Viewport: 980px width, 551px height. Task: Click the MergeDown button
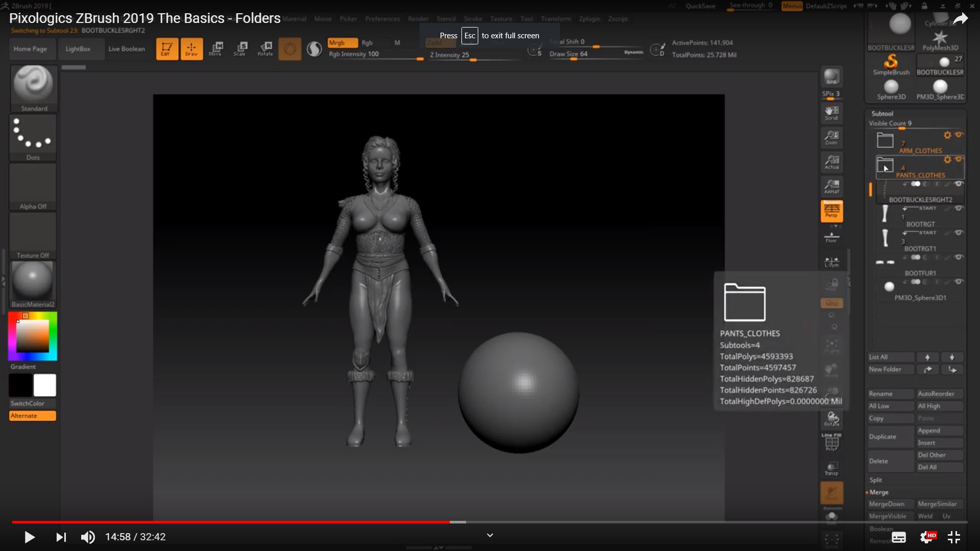click(x=891, y=504)
